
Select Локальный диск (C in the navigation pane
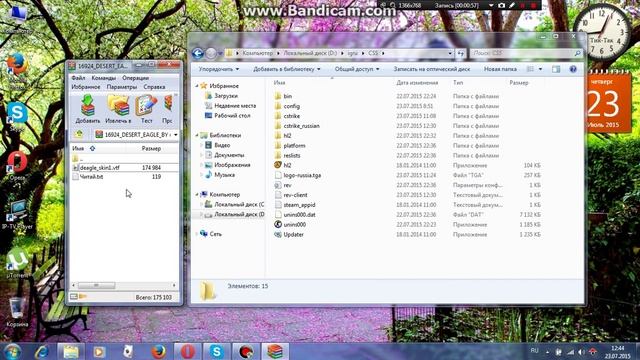[x=234, y=204]
